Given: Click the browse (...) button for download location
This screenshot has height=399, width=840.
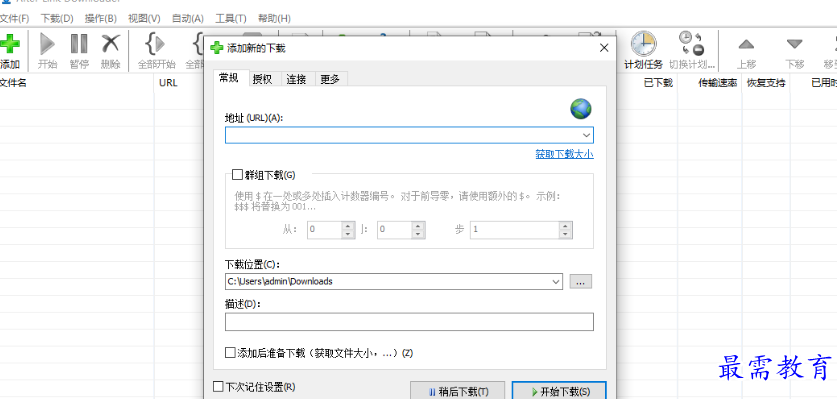Looking at the screenshot, I should (x=581, y=281).
